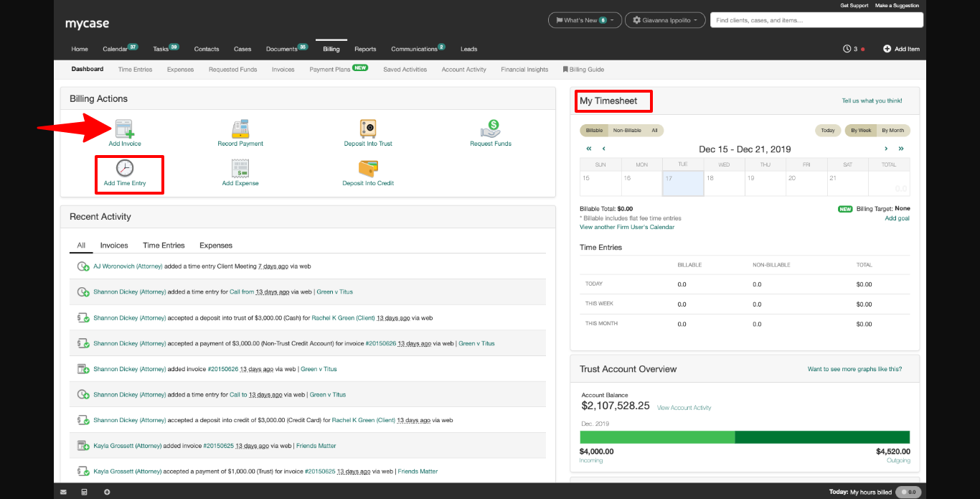Click View another Firm User's Calendar link

click(627, 227)
